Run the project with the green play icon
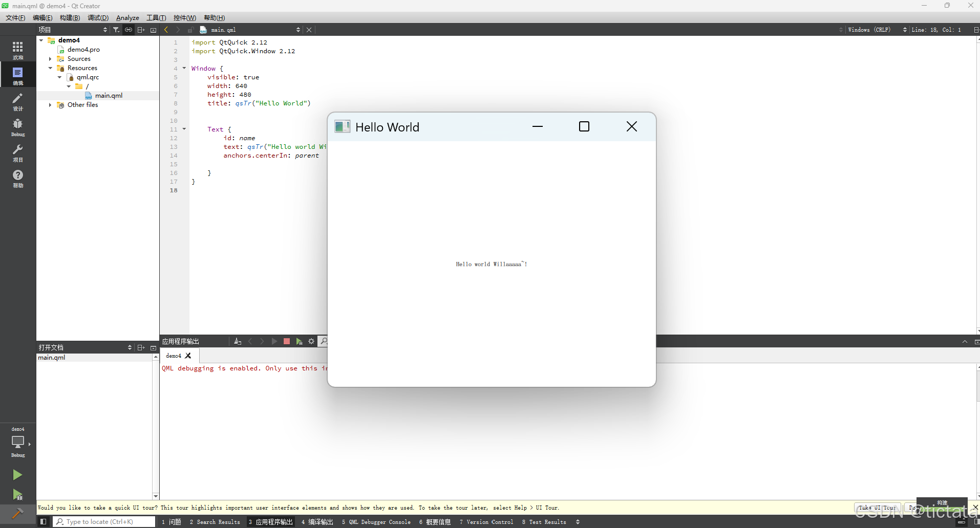980x528 pixels. click(18, 475)
